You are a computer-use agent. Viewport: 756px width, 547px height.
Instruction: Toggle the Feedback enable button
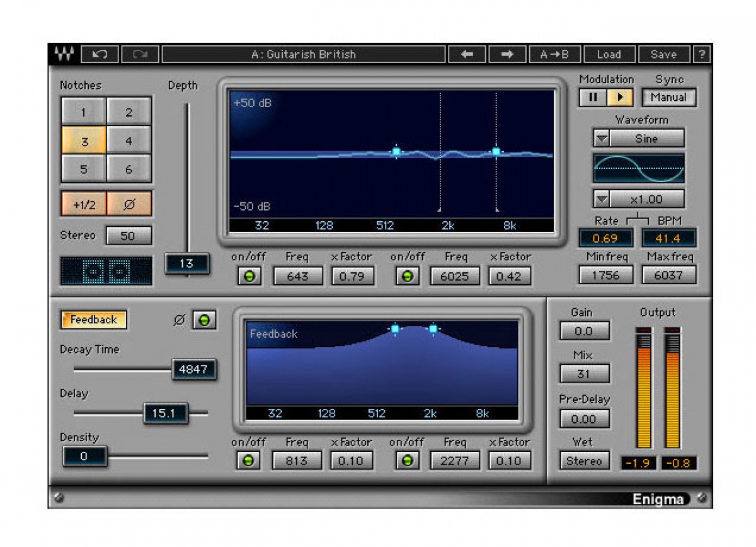(93, 320)
